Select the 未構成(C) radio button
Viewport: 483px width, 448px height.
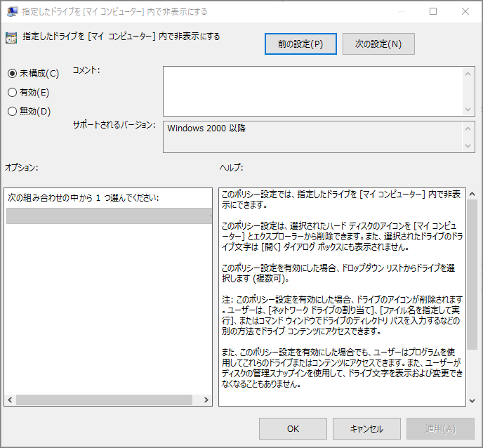point(12,73)
